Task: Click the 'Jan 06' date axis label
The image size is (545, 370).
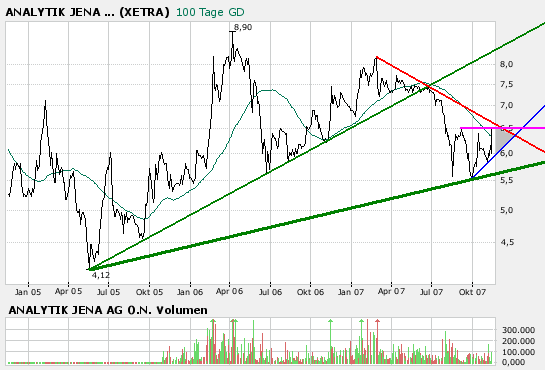Action: [x=190, y=292]
